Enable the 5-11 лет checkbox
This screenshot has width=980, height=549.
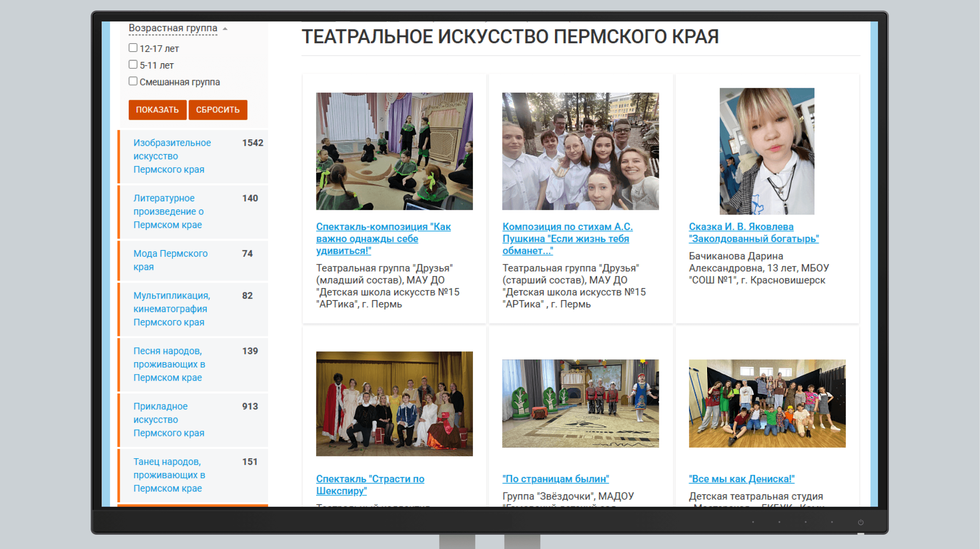point(133,65)
